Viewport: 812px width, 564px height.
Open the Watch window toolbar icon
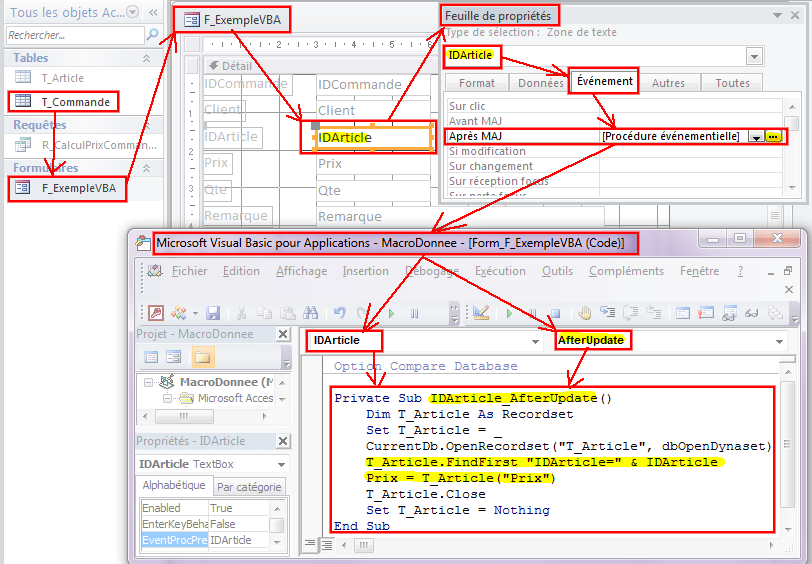click(x=729, y=313)
